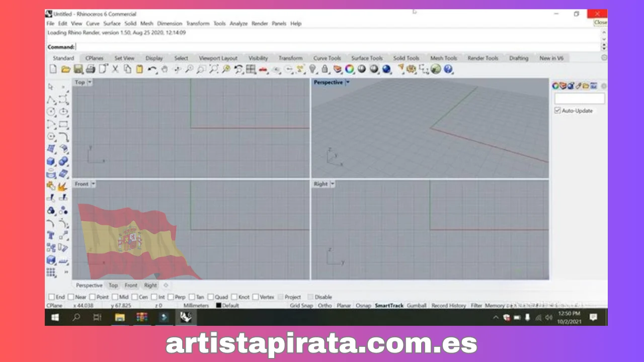Enable the End osnap checkbox
This screenshot has width=644, height=362.
pyautogui.click(x=51, y=297)
